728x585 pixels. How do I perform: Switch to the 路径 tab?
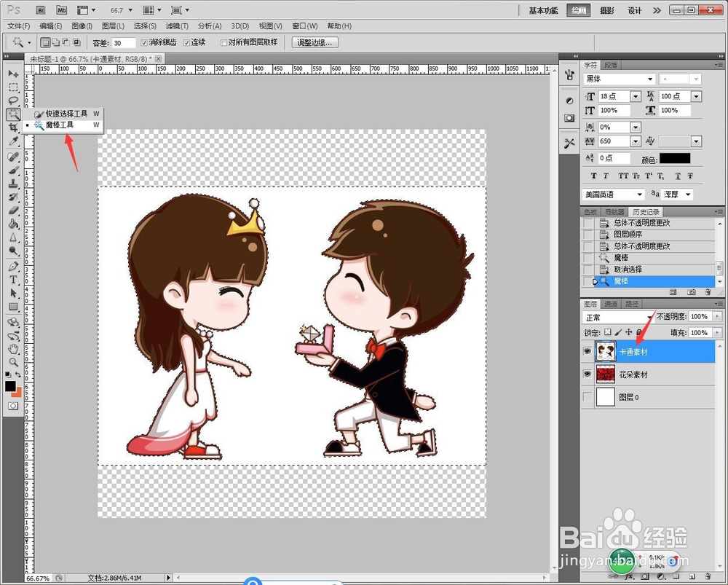click(x=632, y=304)
